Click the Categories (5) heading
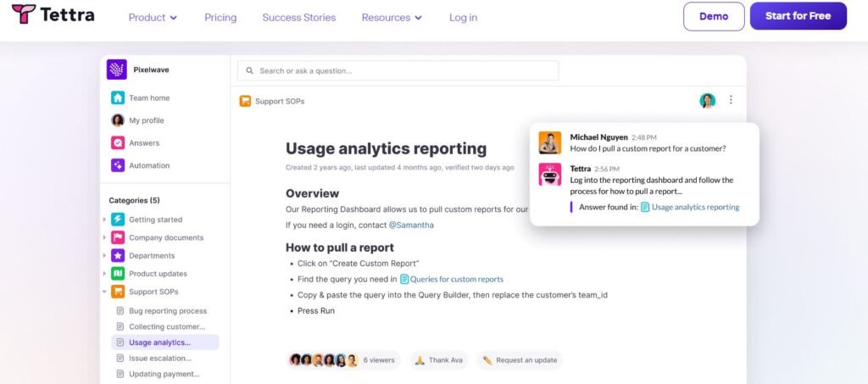The image size is (868, 384). 134,200
